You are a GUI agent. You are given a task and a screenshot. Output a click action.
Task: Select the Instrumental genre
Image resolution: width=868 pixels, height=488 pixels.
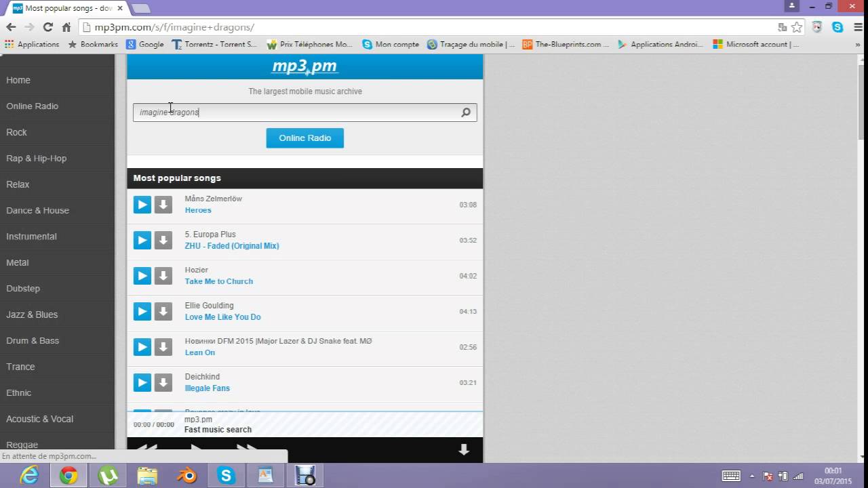31,237
